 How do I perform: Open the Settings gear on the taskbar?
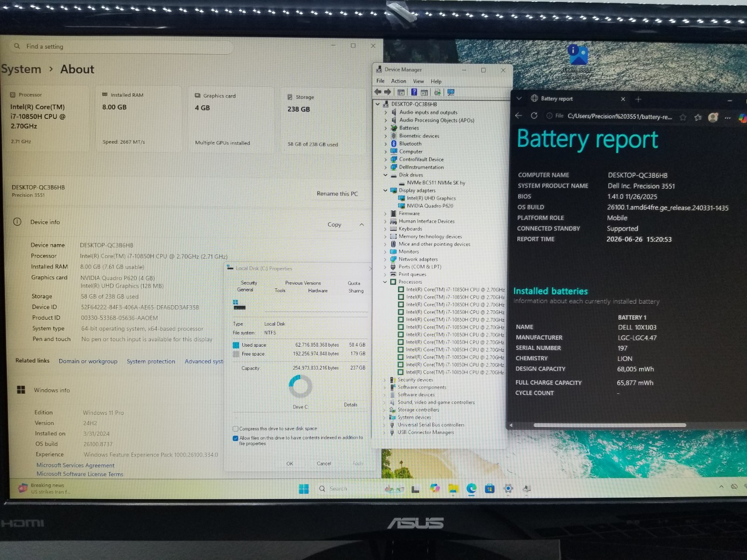[508, 489]
